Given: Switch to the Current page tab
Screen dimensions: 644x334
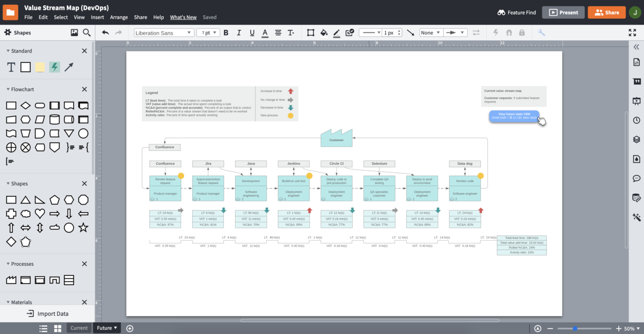Looking at the screenshot, I should tap(79, 328).
